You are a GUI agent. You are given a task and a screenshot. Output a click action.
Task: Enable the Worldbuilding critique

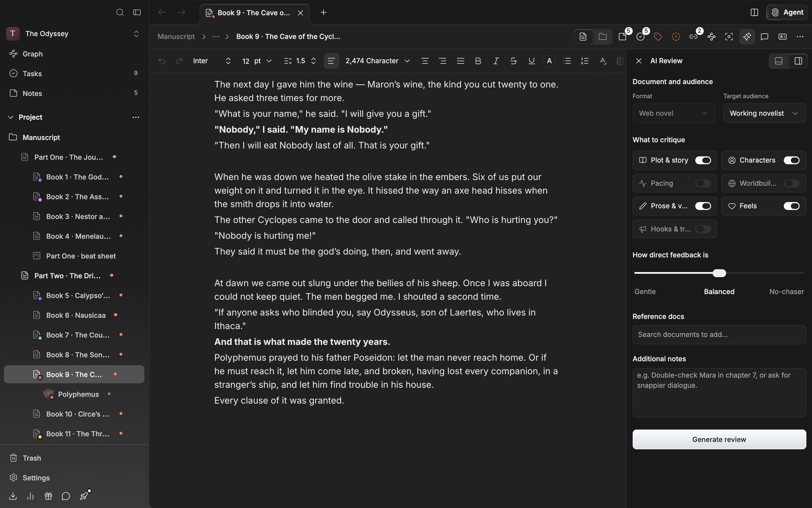(x=791, y=183)
